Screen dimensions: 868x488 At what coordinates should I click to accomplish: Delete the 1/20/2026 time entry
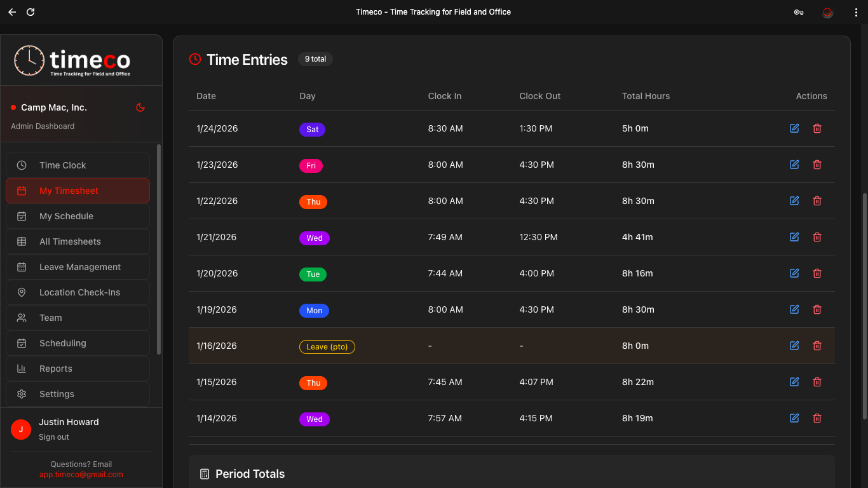tap(817, 273)
